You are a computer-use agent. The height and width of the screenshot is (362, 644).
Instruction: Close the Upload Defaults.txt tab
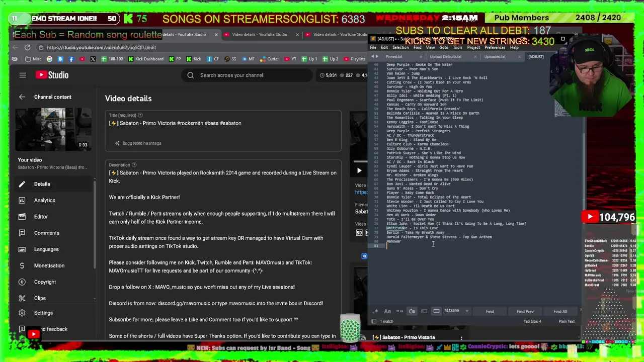click(x=475, y=57)
